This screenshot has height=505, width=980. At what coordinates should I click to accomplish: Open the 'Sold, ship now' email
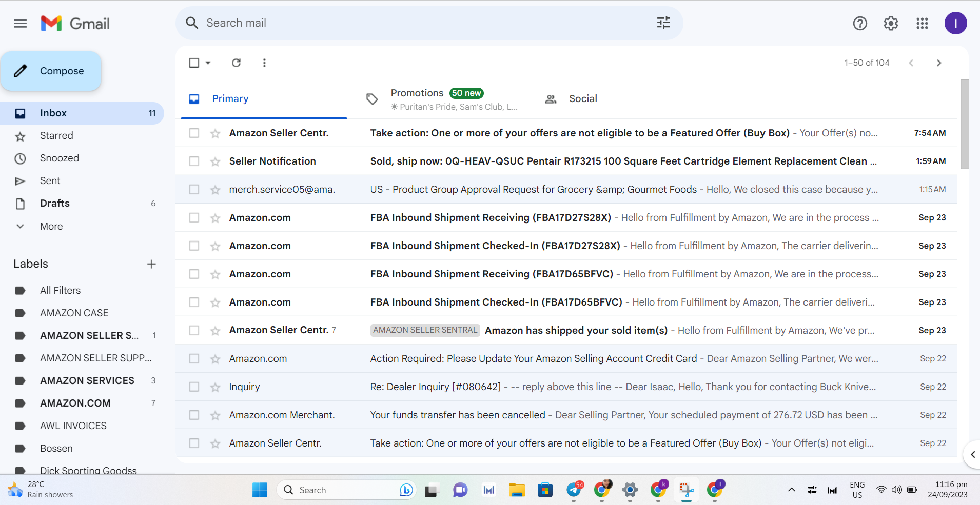point(566,161)
